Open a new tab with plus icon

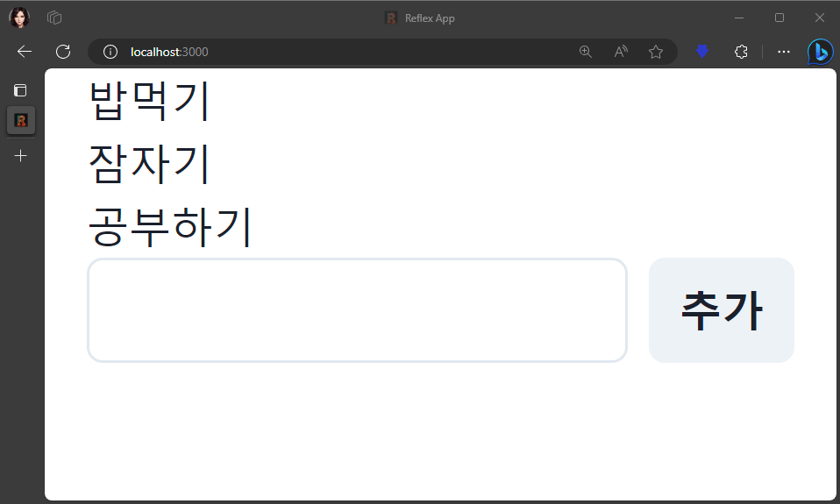point(20,155)
